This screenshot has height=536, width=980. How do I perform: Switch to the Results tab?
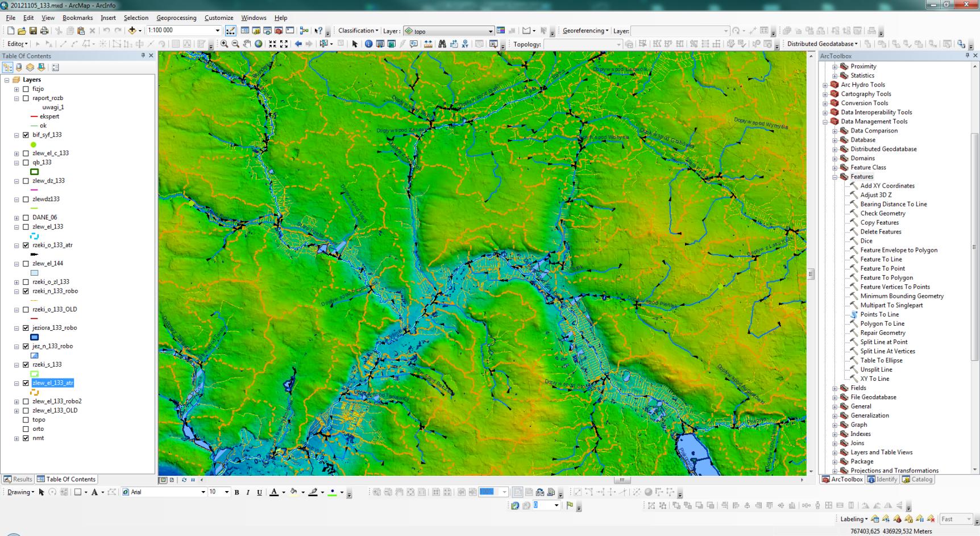point(18,480)
